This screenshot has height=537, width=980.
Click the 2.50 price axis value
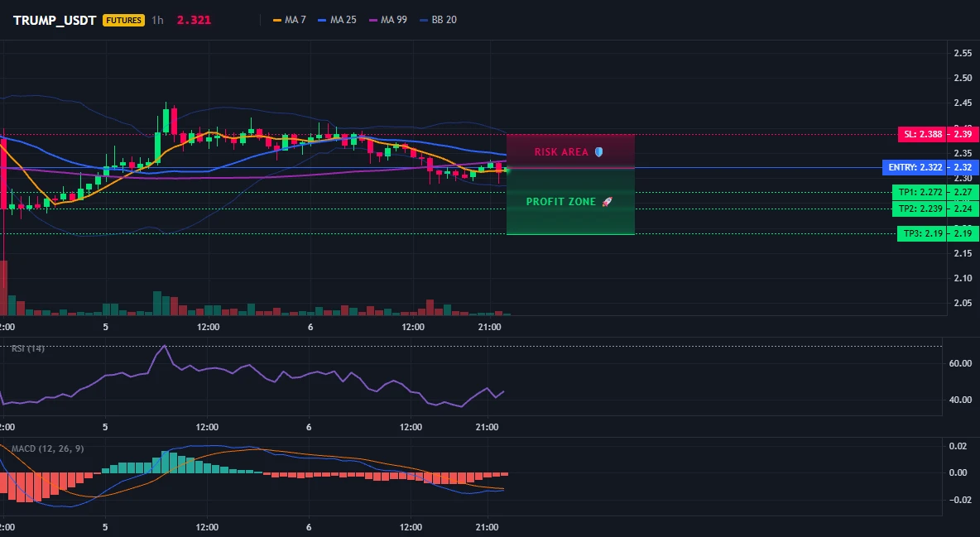tap(963, 78)
